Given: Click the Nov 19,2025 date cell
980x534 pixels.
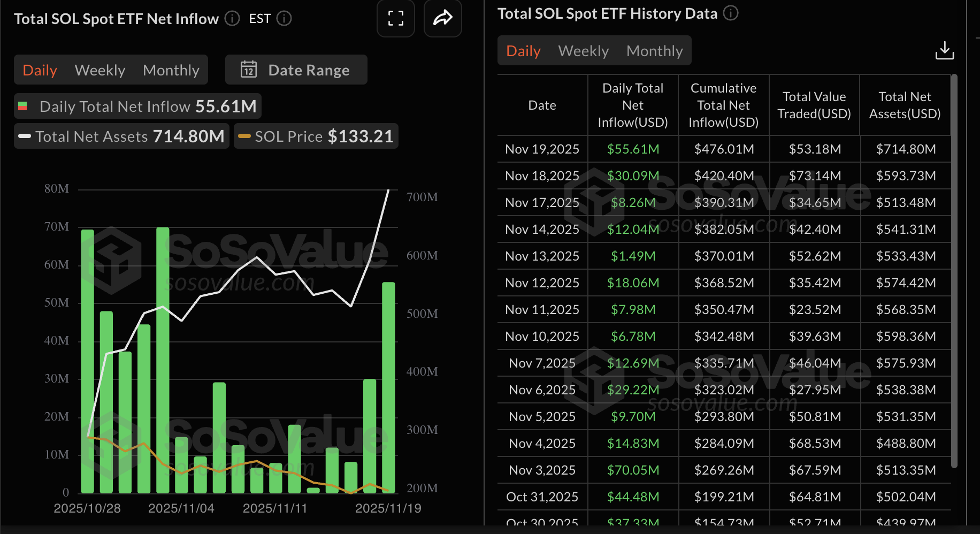Looking at the screenshot, I should click(x=542, y=149).
